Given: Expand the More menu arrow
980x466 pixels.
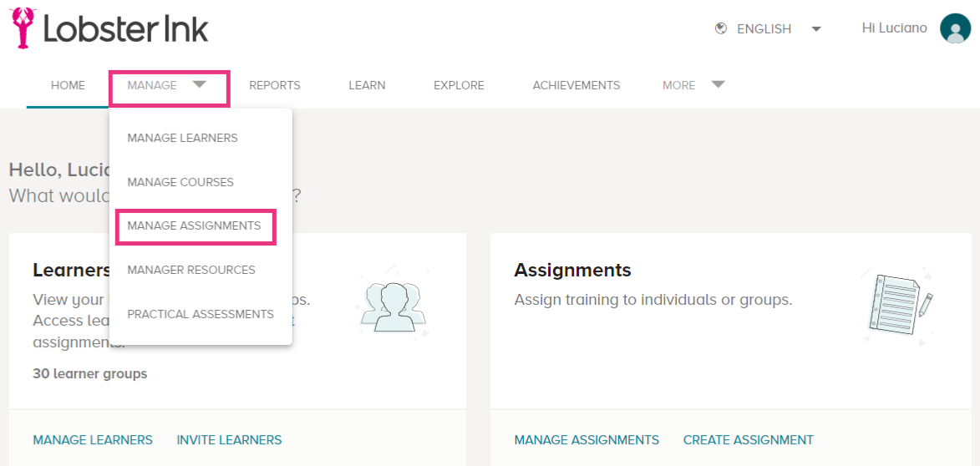Looking at the screenshot, I should [x=718, y=85].
